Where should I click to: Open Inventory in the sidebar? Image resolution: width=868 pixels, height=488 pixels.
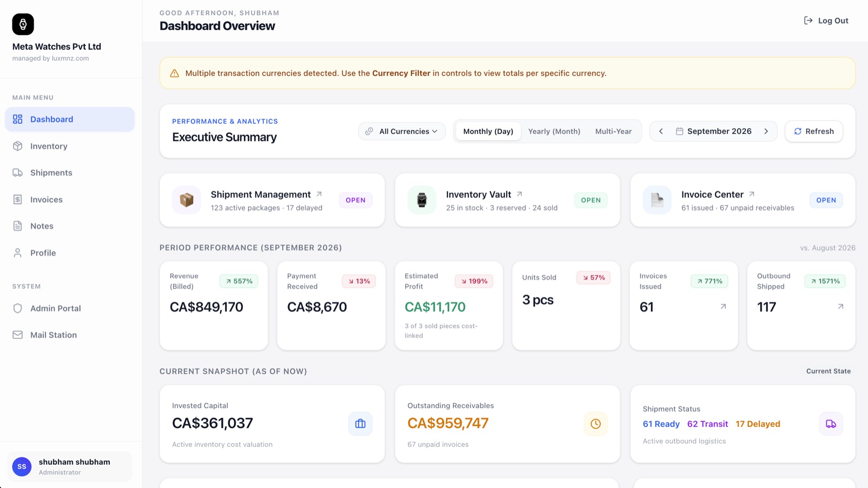[70, 146]
